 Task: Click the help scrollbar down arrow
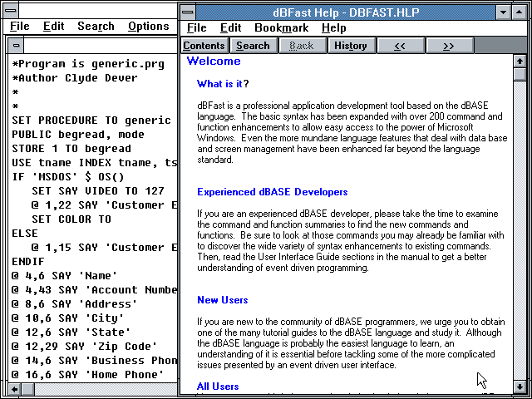(520, 387)
